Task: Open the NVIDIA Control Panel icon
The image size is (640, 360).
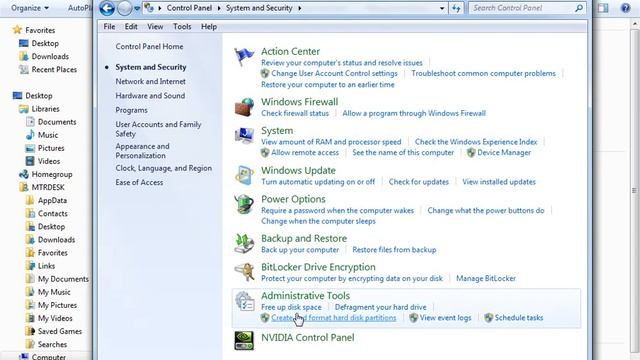Action: (x=244, y=340)
